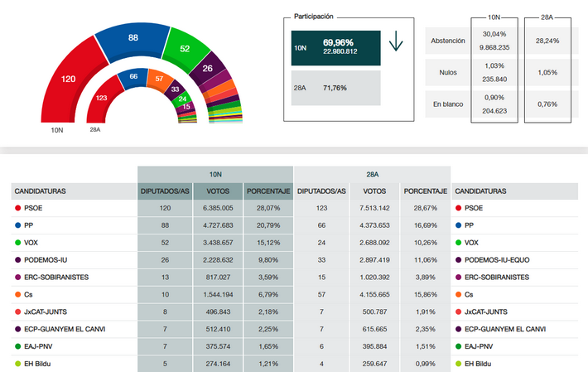Click the purple dot next to PODEMOS-IU-EQUO

click(x=458, y=260)
